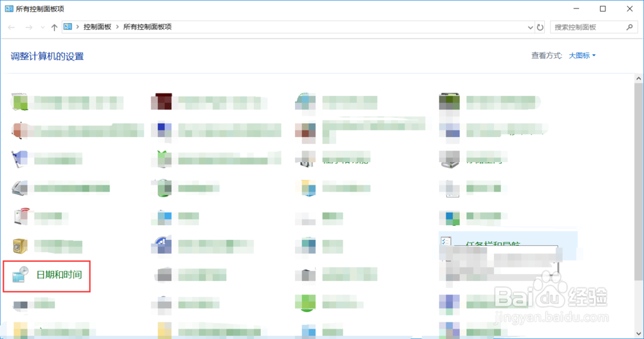Go up one level with up arrow
The height and width of the screenshot is (339, 644).
click(54, 27)
